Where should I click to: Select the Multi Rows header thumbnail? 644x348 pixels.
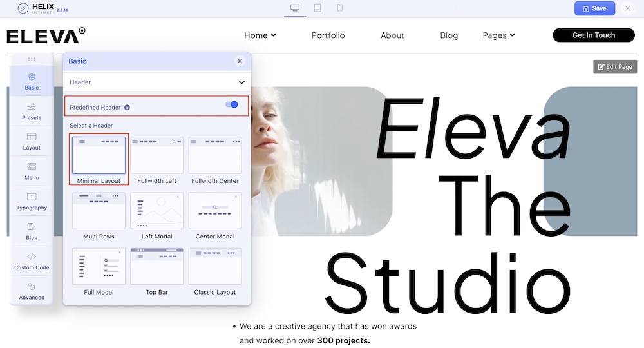[x=99, y=211]
